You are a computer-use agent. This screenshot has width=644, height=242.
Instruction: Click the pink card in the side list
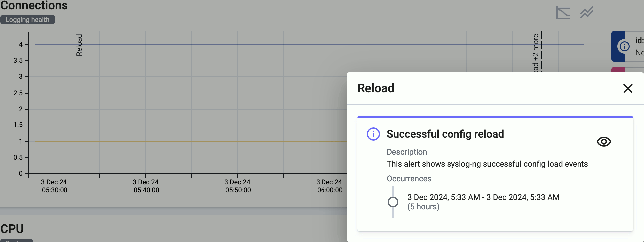pyautogui.click(x=627, y=70)
